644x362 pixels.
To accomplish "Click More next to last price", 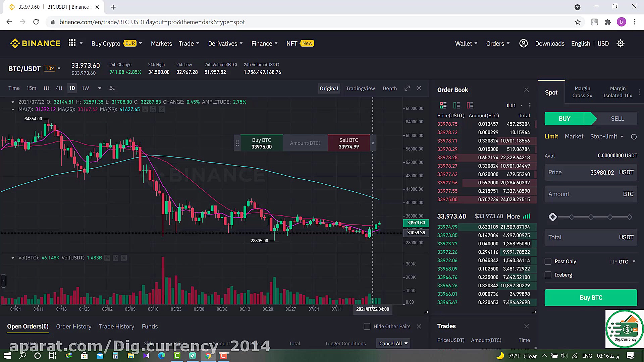I will pyautogui.click(x=513, y=217).
